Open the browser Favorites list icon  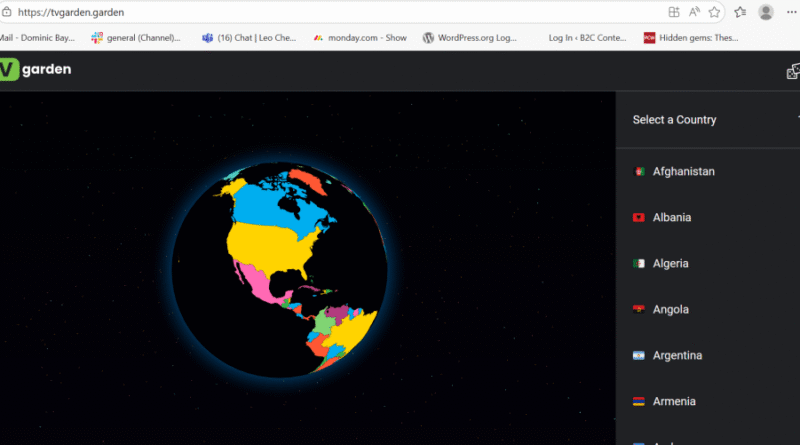(740, 12)
